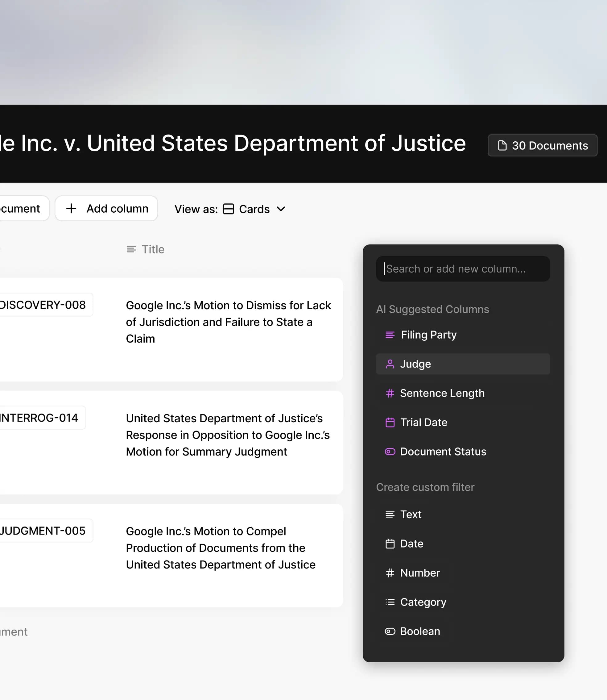Viewport: 607px width, 700px height.
Task: Open the 30 Documents button
Action: click(542, 145)
